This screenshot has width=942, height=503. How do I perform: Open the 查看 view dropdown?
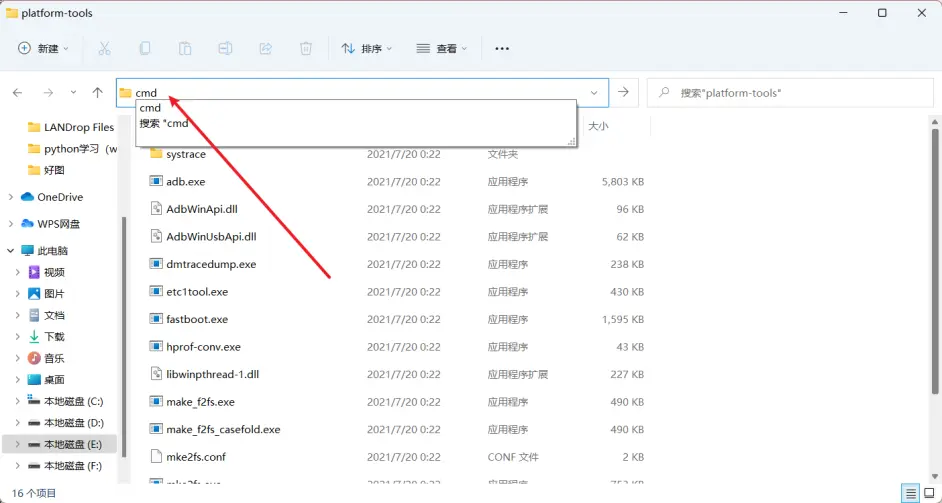pyautogui.click(x=442, y=49)
